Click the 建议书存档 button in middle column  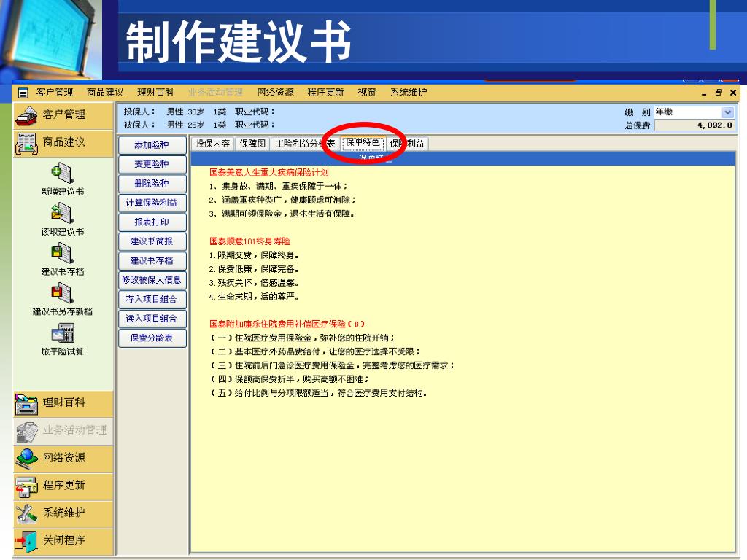click(152, 260)
